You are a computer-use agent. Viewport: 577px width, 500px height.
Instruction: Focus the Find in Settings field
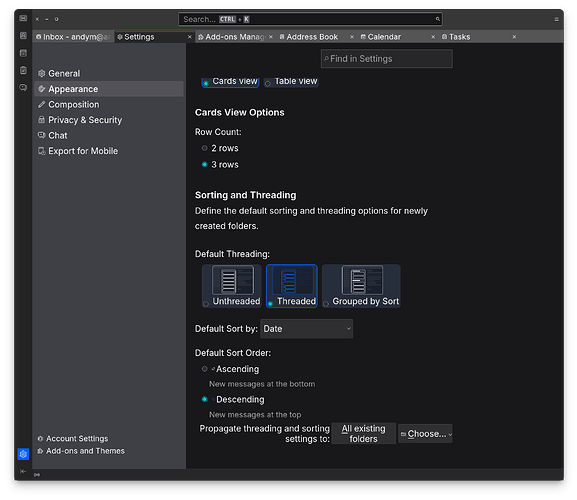pos(387,59)
